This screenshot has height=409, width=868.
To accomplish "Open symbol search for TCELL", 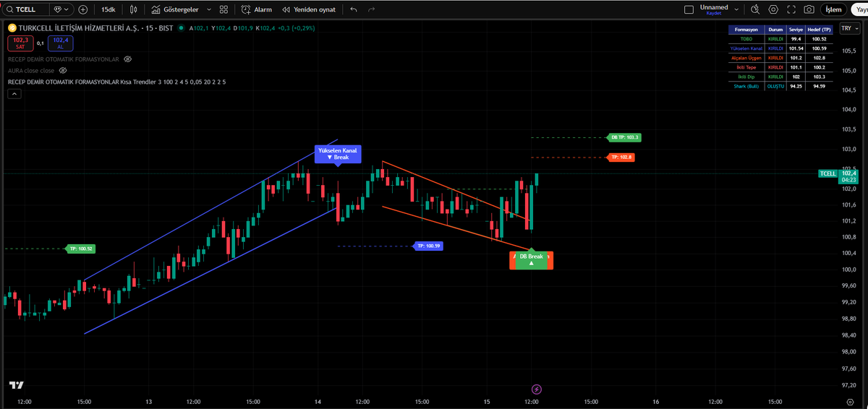I will (x=25, y=9).
